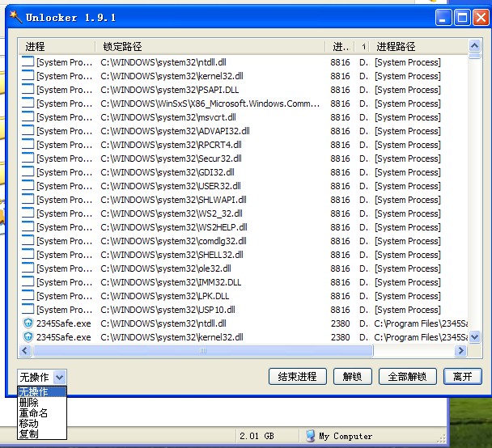Maximize the Unlocker 1.9.1 window
Image resolution: width=492 pixels, height=448 pixels.
462,17
